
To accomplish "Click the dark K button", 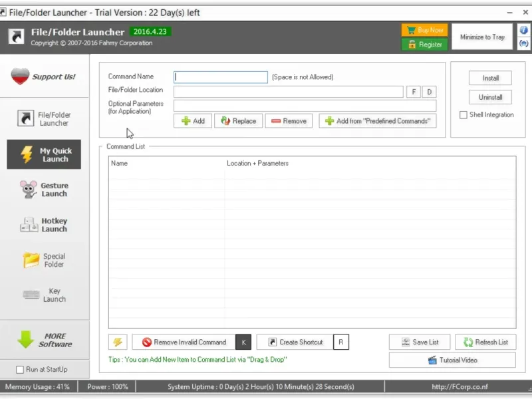I will point(243,342).
